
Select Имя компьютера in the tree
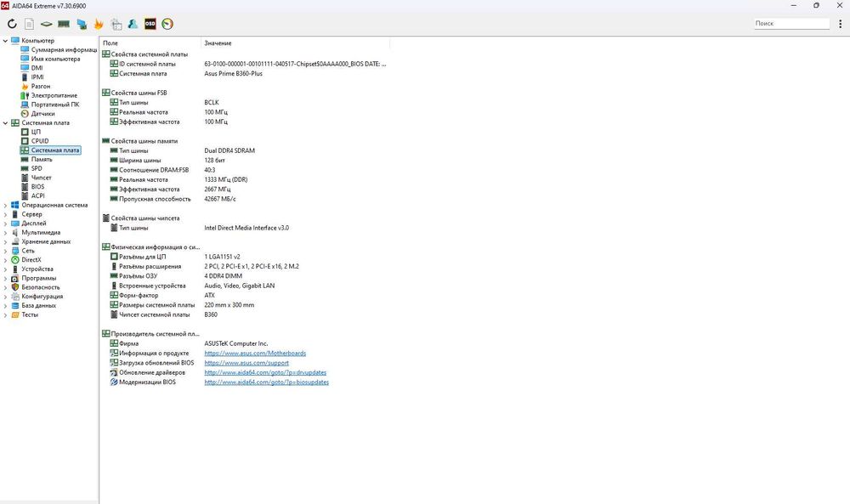click(x=55, y=59)
